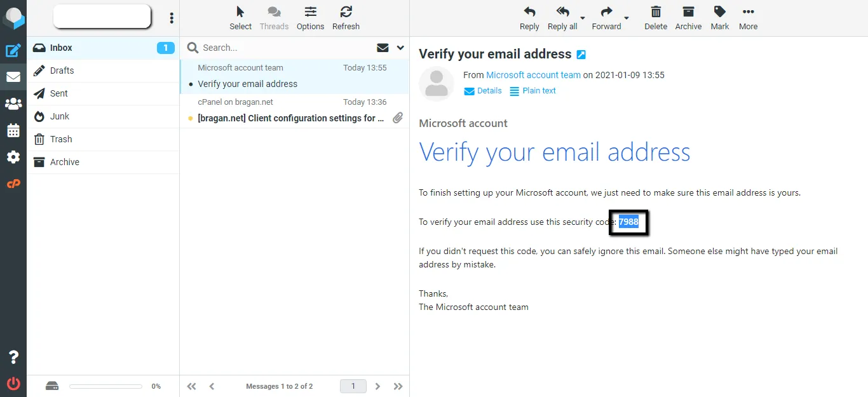Reply to the message
Image resolution: width=868 pixels, height=397 pixels.
coord(529,18)
